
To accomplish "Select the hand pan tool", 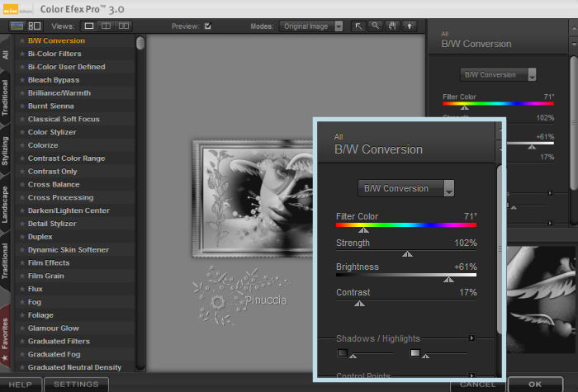I will 392,26.
